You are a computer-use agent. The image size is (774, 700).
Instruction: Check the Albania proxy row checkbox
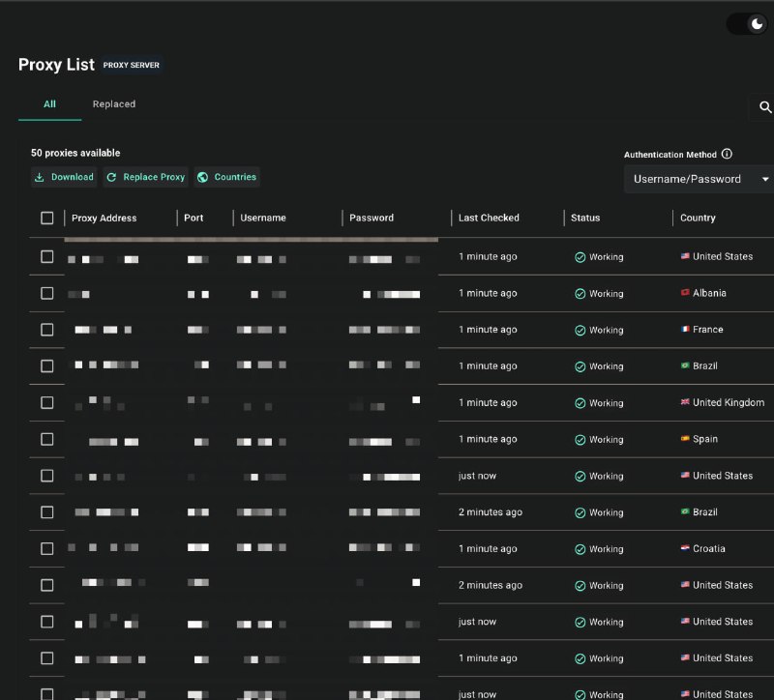point(46,293)
